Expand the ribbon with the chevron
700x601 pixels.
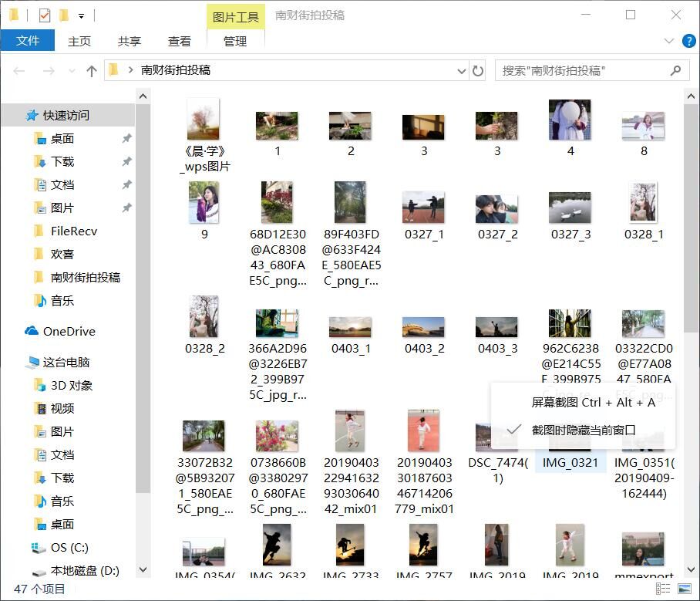pos(668,42)
